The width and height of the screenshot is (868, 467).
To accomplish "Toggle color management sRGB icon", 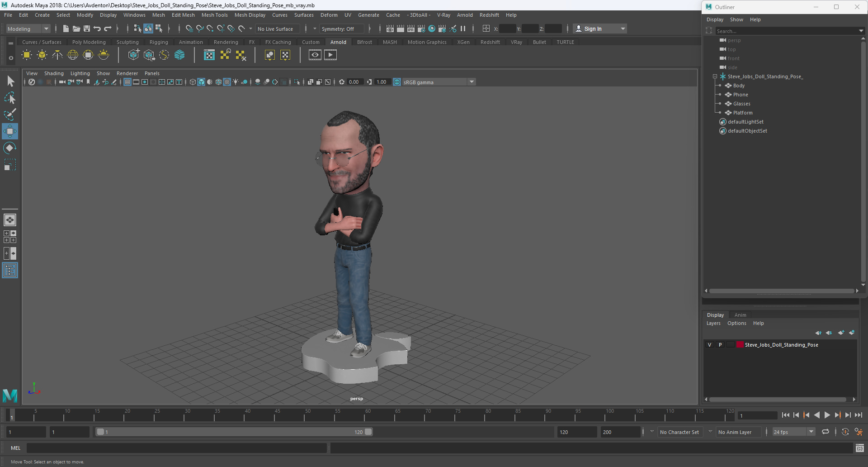I will (x=397, y=82).
